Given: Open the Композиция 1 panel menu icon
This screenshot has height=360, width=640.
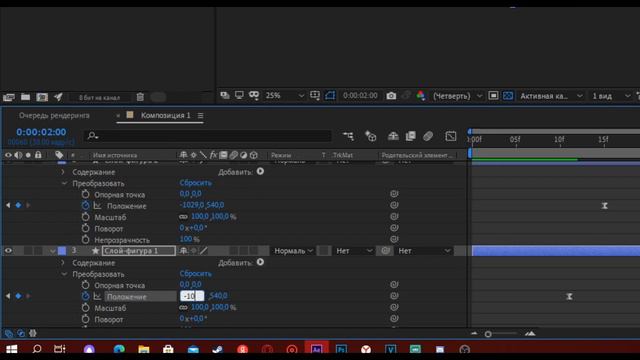Looking at the screenshot, I should (200, 116).
